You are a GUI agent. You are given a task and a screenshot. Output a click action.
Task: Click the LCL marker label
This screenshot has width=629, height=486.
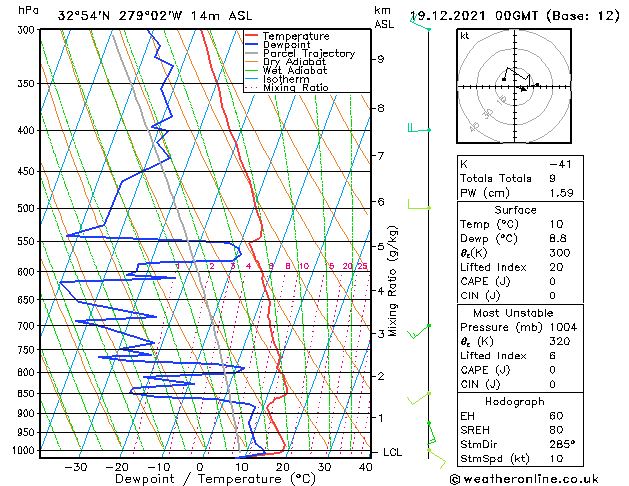392,452
